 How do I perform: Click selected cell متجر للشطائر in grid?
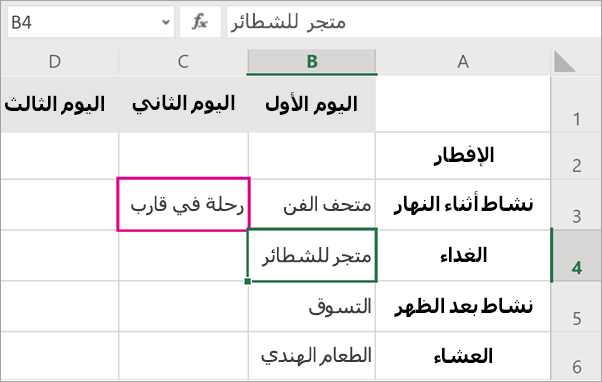(x=312, y=255)
